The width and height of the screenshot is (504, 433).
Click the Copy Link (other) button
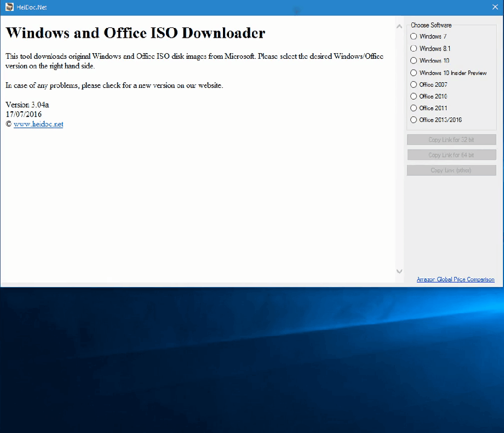451,170
